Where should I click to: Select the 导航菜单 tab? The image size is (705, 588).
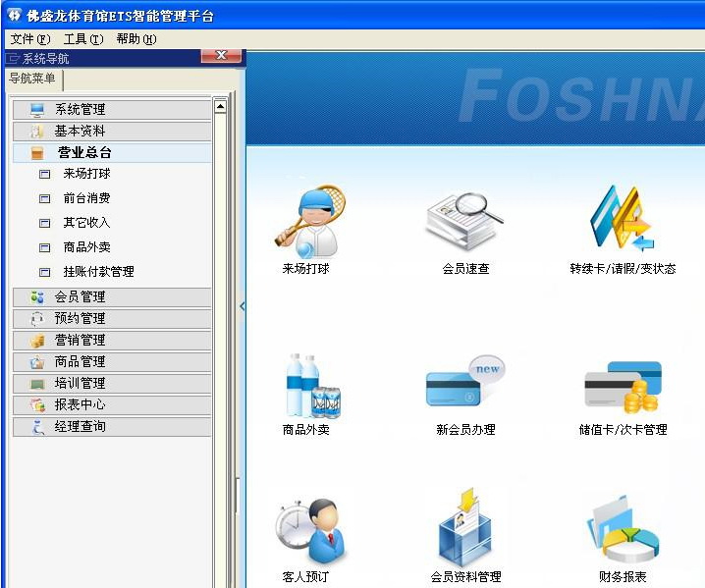pyautogui.click(x=32, y=79)
